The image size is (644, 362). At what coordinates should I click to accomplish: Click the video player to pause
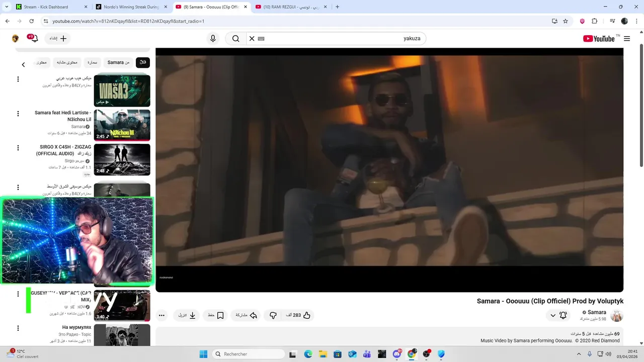pos(389,170)
